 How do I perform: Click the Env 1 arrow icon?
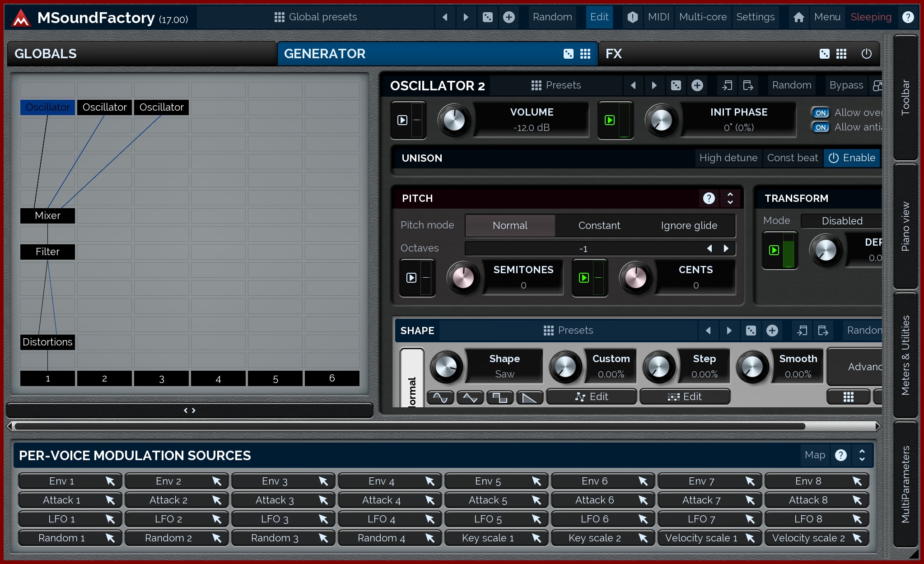pyautogui.click(x=110, y=481)
